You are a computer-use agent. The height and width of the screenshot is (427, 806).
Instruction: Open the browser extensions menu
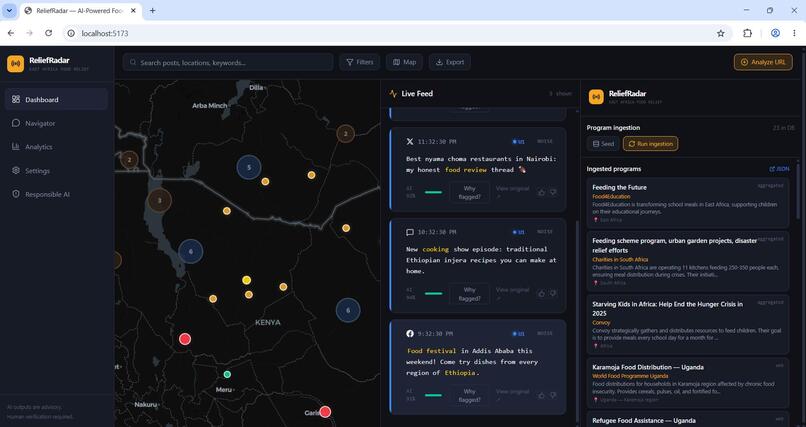[747, 33]
